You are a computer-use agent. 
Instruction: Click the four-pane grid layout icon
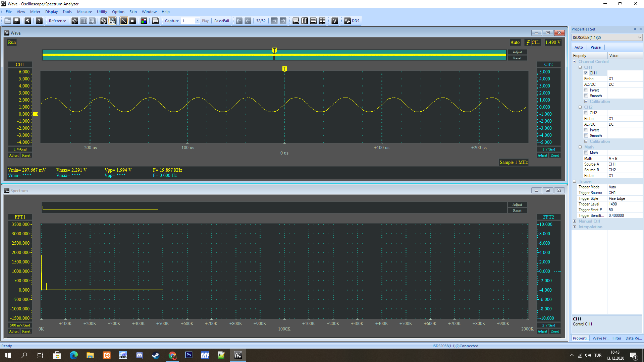(322, 21)
